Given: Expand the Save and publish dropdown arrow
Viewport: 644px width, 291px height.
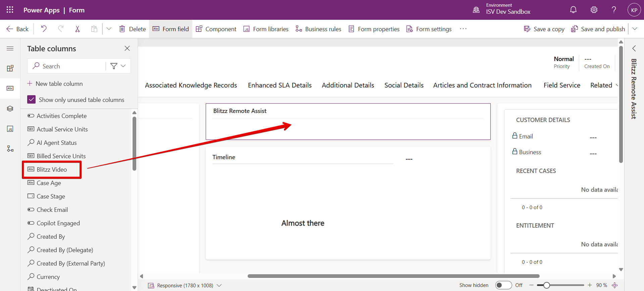Looking at the screenshot, I should pyautogui.click(x=635, y=29).
